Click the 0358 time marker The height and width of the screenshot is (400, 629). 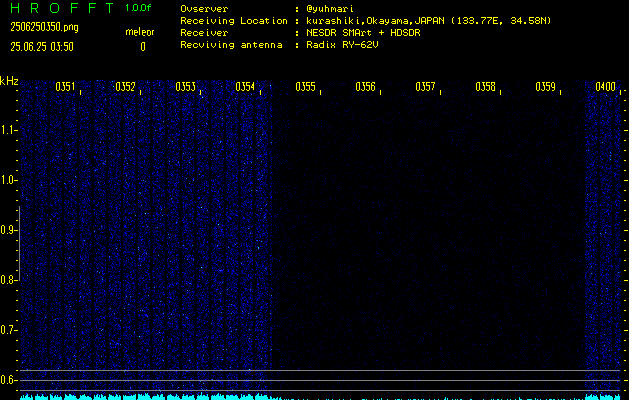tap(485, 87)
